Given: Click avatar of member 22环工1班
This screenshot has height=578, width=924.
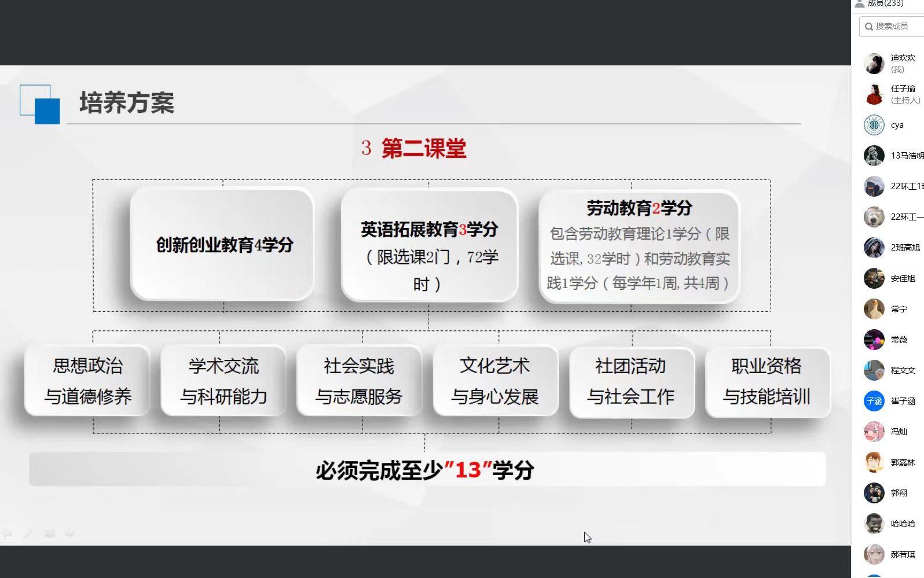Looking at the screenshot, I should pyautogui.click(x=874, y=186).
